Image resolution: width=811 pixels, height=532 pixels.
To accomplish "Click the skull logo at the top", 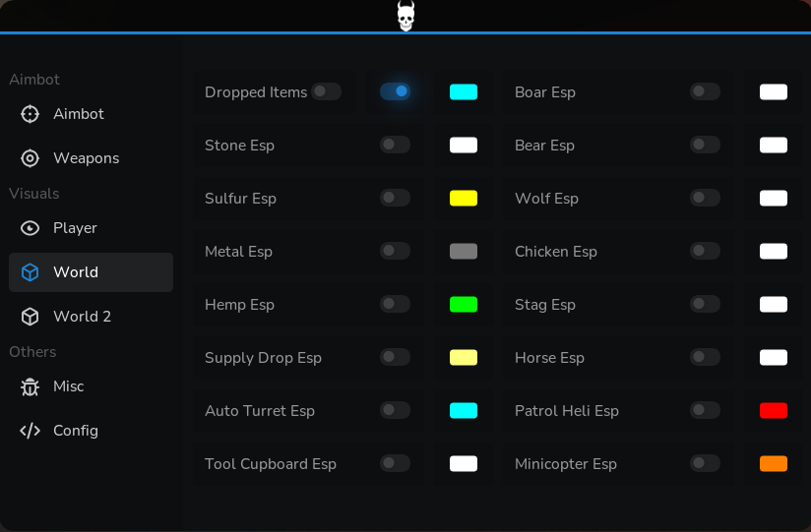I will (406, 16).
